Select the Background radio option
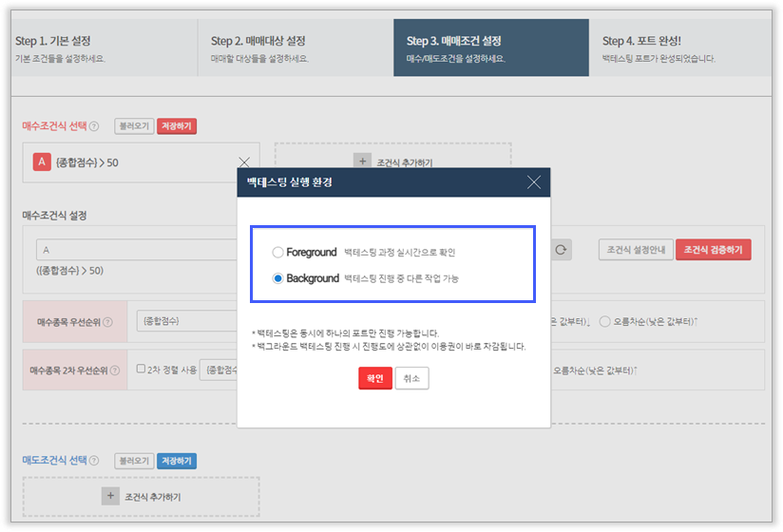The width and height of the screenshot is (783, 532). pyautogui.click(x=277, y=278)
